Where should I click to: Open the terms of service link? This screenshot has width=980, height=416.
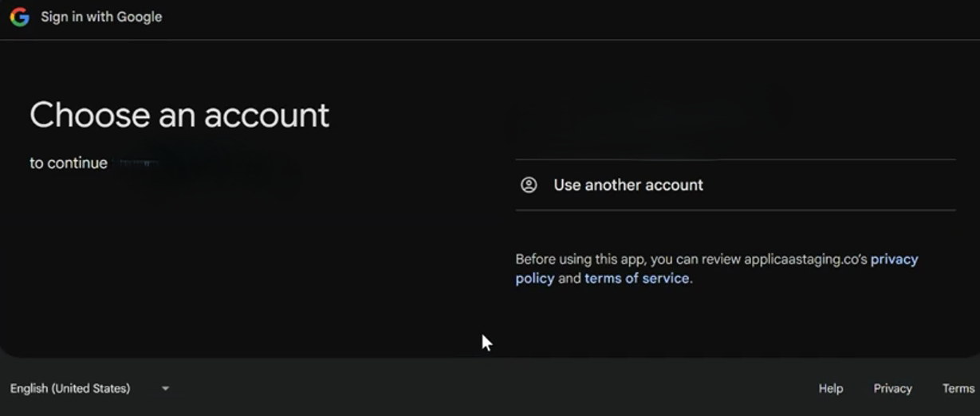[636, 278]
